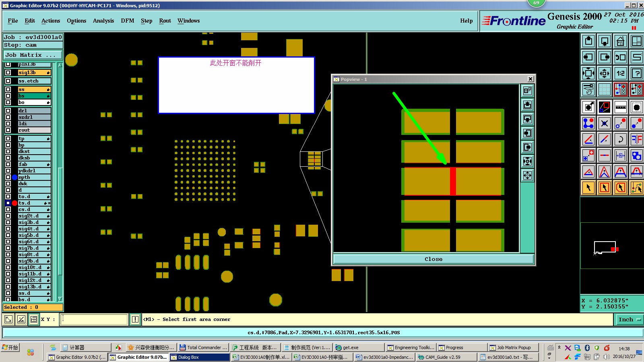This screenshot has width=644, height=362.
Task: Toggle the drl layer checkbox
Action: click(x=8, y=111)
